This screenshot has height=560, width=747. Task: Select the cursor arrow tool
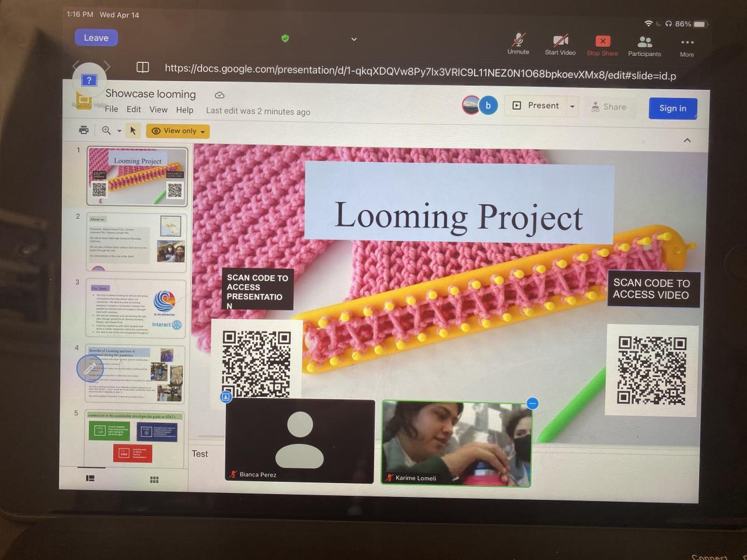(x=133, y=131)
